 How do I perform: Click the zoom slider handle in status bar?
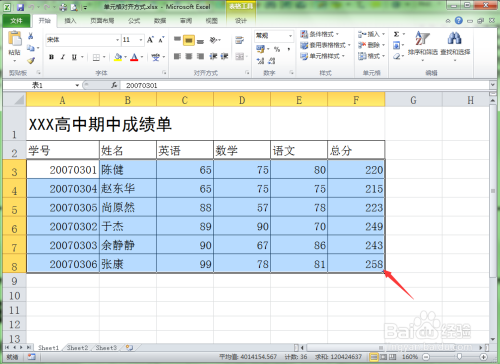pyautogui.click(x=460, y=357)
